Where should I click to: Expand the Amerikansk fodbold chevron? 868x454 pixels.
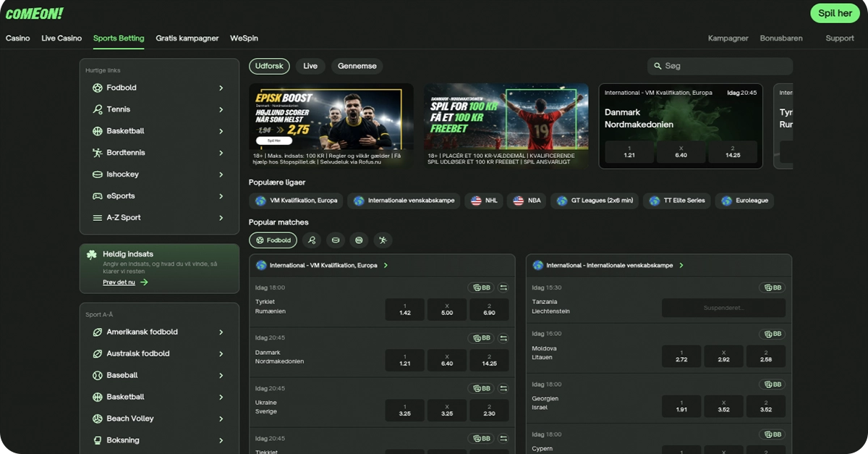(x=221, y=332)
